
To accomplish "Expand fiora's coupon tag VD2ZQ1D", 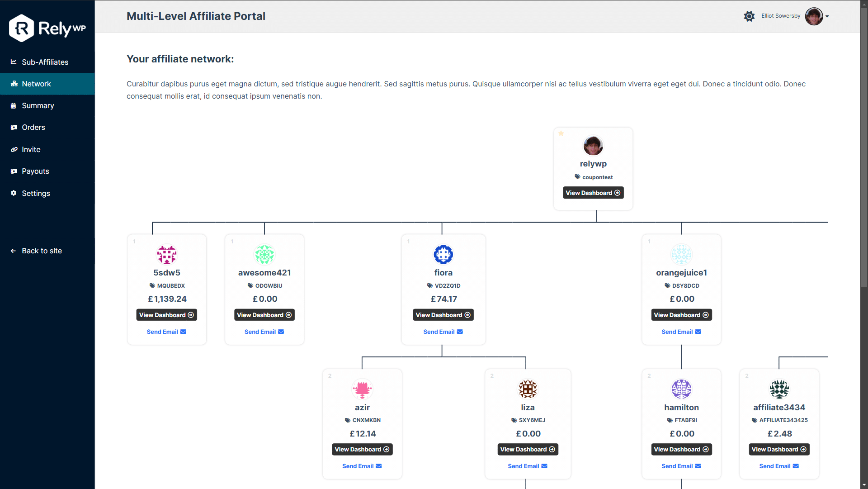I will [x=443, y=285].
